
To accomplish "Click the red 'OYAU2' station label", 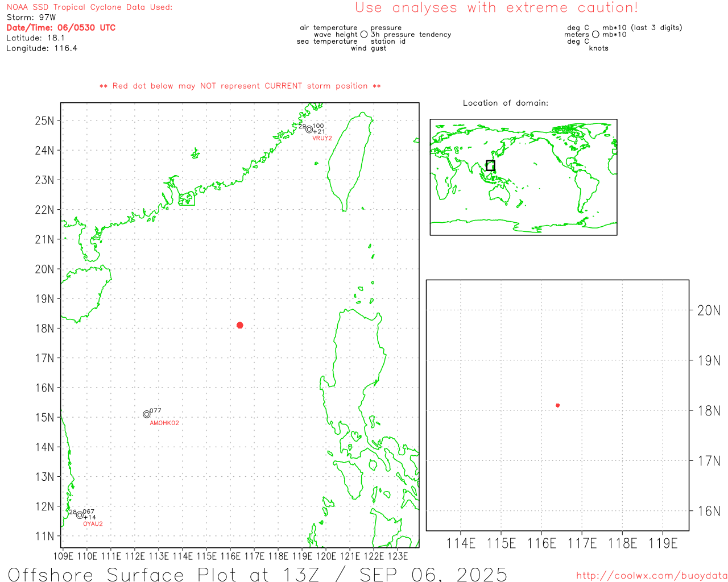I will click(93, 524).
